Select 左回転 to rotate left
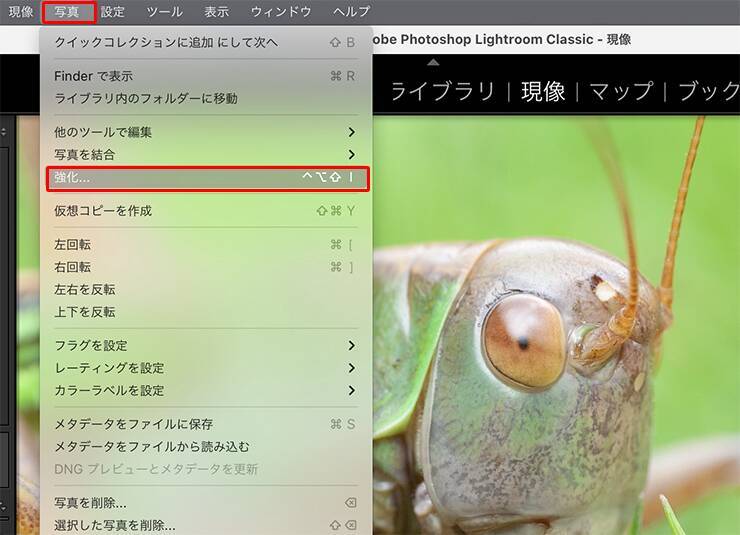This screenshot has height=535, width=740. (x=206, y=244)
